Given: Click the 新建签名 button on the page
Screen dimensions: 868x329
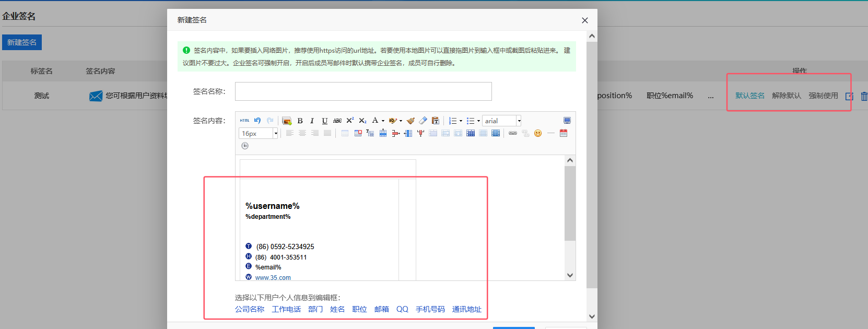Looking at the screenshot, I should tap(22, 42).
